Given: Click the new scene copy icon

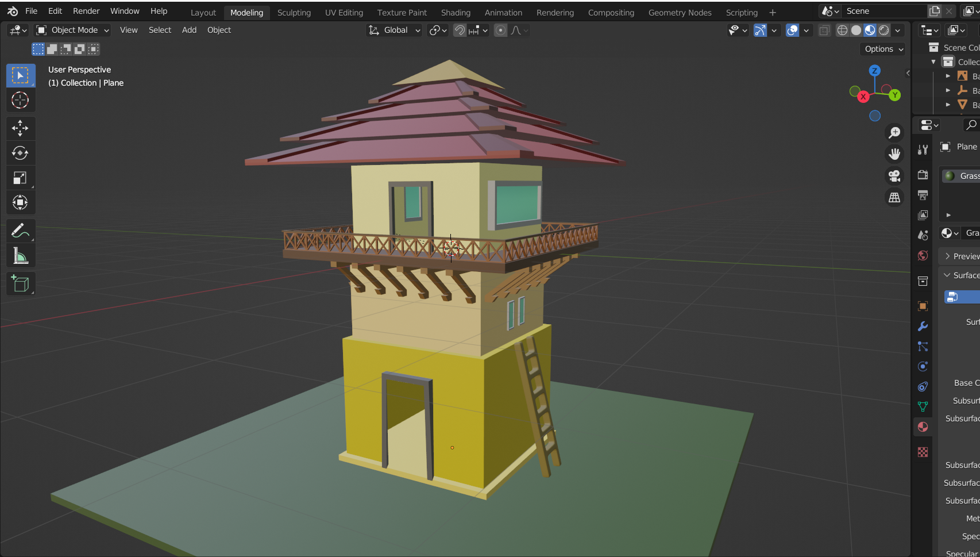Looking at the screenshot, I should coord(935,11).
